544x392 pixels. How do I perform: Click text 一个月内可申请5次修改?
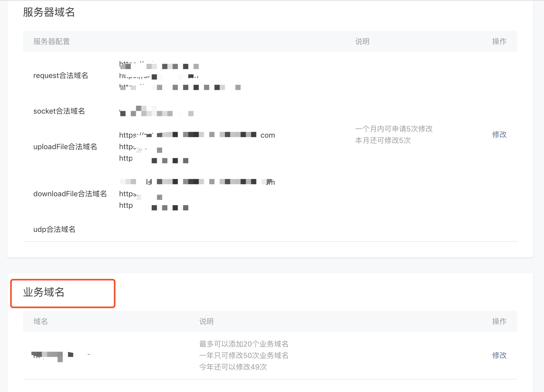(394, 129)
